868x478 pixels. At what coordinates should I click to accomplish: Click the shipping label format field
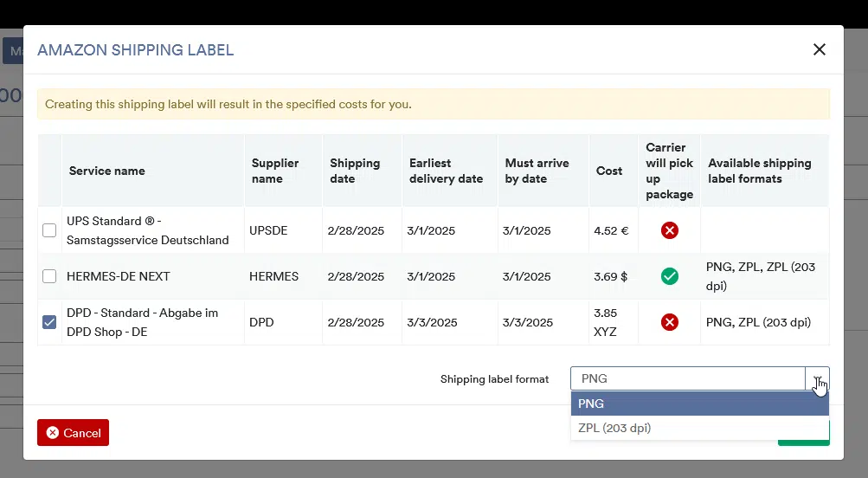pyautogui.click(x=687, y=378)
